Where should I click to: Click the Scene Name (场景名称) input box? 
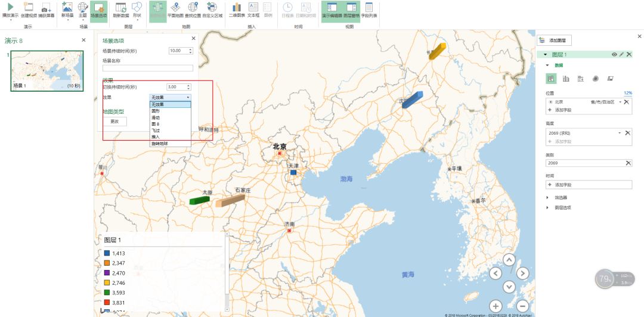pyautogui.click(x=147, y=68)
